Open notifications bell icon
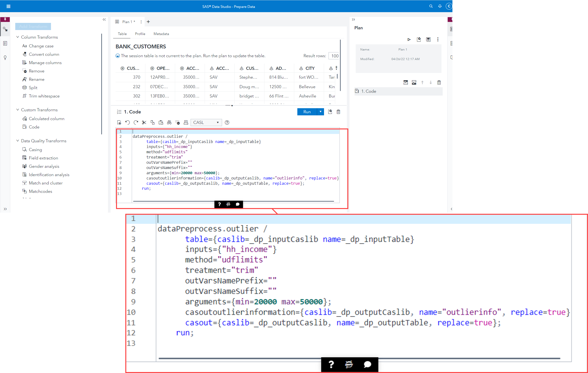The height and width of the screenshot is (373, 588). [440, 6]
